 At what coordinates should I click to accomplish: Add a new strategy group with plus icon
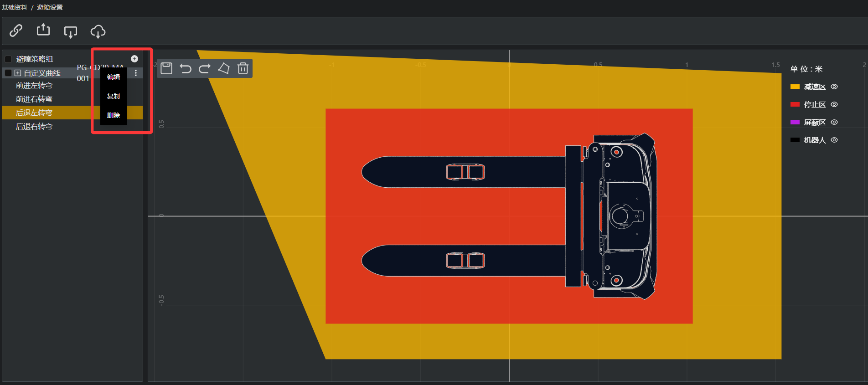click(x=134, y=59)
